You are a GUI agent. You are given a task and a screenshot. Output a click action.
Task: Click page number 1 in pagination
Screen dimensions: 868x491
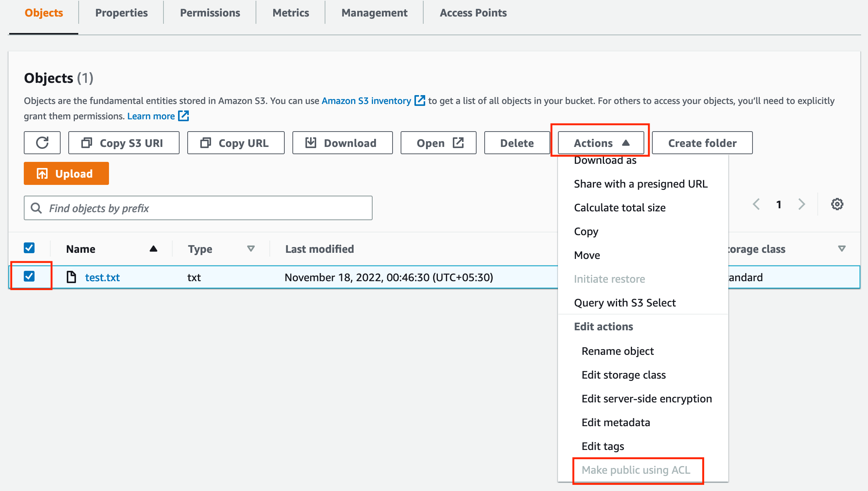(x=779, y=204)
